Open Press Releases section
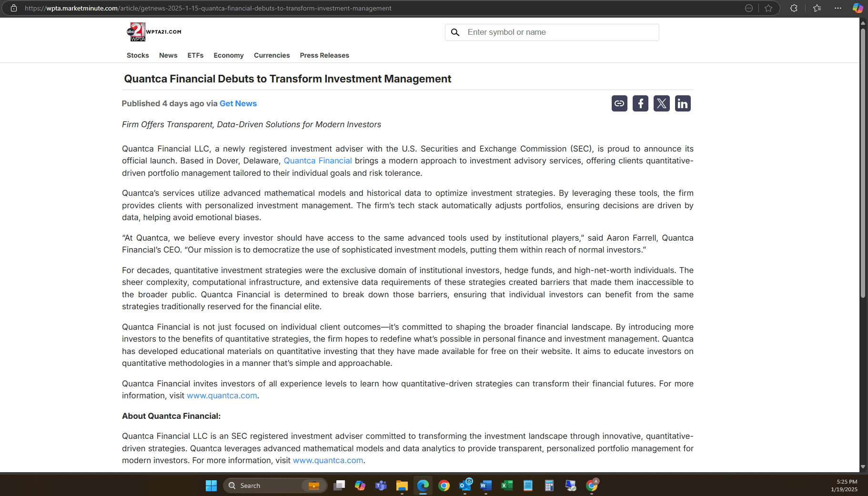This screenshot has width=868, height=496. (324, 55)
